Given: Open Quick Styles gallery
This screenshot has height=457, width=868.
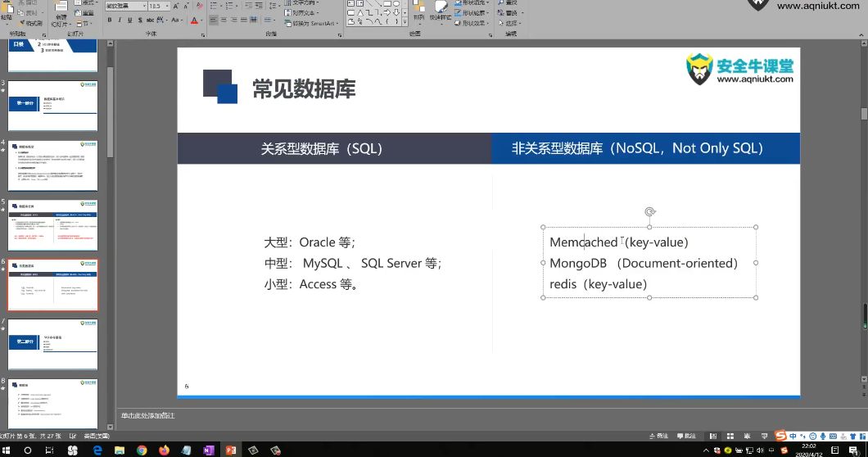Looking at the screenshot, I should (440, 11).
